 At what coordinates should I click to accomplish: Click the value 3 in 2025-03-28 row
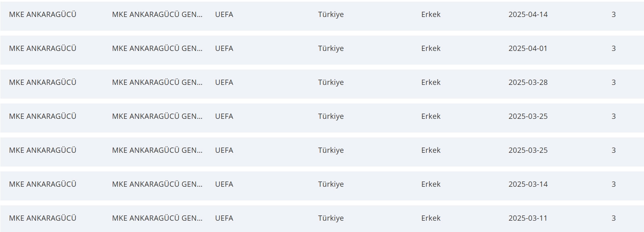[x=613, y=82]
